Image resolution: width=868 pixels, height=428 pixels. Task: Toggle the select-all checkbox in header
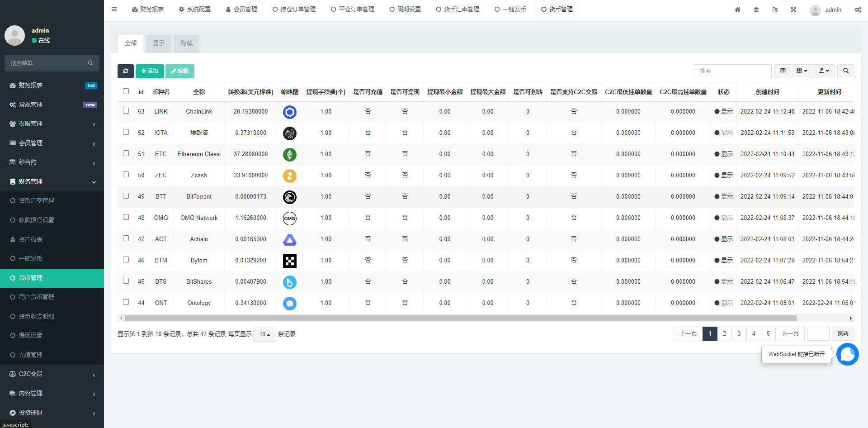126,91
